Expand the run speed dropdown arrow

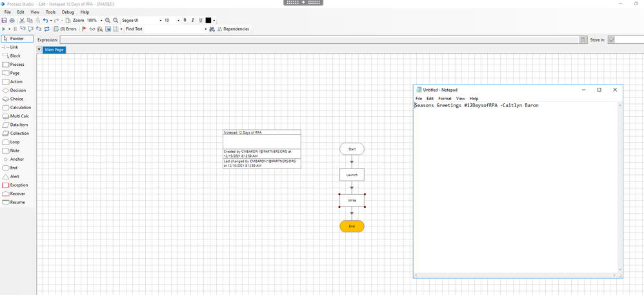point(9,29)
